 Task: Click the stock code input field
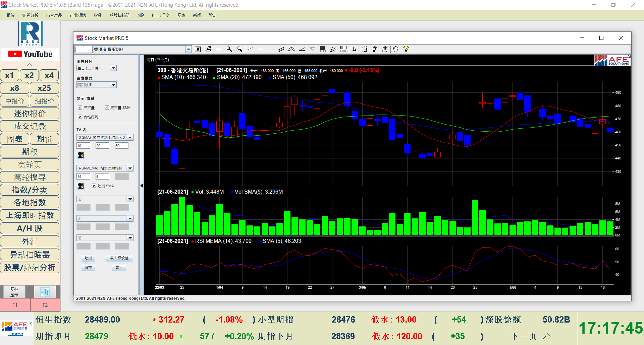pyautogui.click(x=83, y=50)
